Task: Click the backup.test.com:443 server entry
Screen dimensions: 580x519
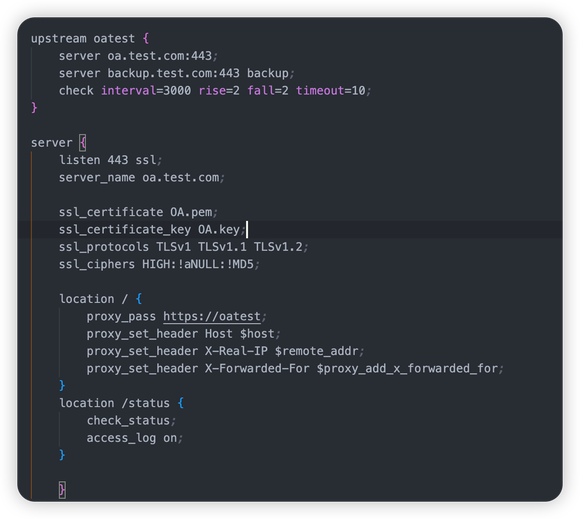Action: tap(173, 73)
